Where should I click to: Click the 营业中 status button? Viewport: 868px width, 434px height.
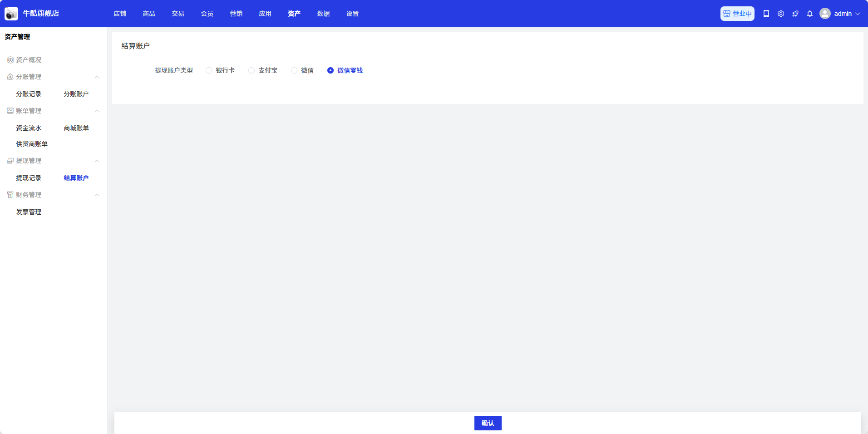pos(737,14)
